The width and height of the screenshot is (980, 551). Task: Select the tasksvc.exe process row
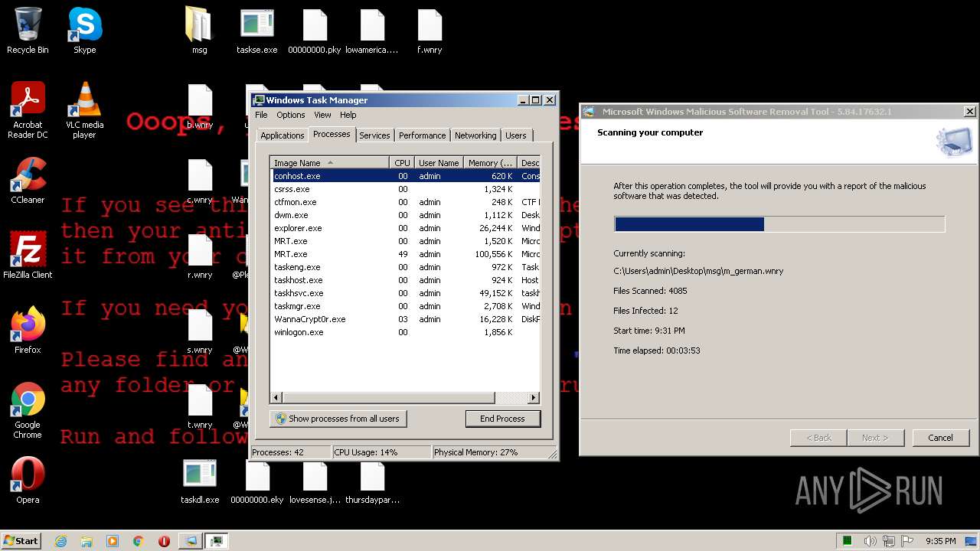pos(405,293)
